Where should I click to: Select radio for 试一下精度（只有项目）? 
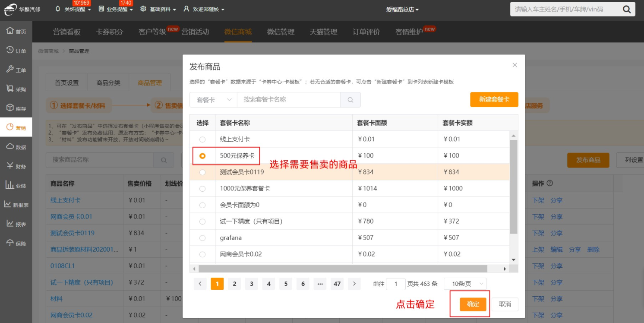202,222
